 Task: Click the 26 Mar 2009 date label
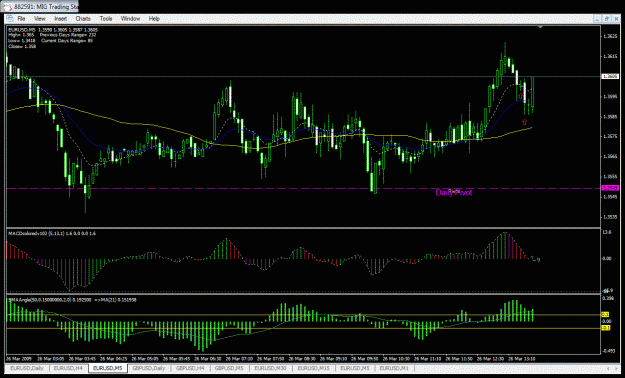coord(19,358)
